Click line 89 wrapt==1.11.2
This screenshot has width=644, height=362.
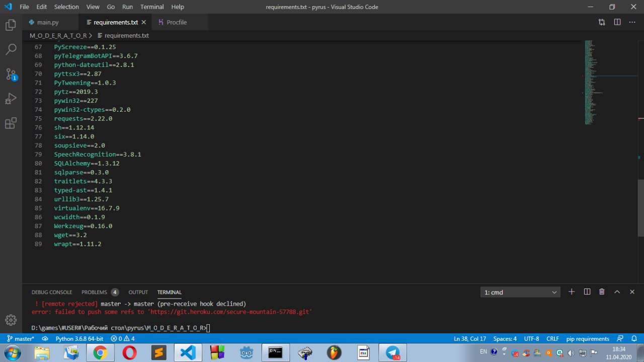77,244
